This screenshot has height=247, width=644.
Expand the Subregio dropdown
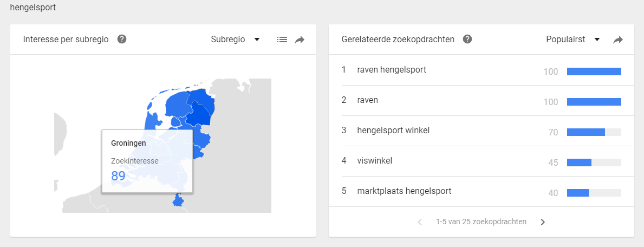tap(236, 39)
